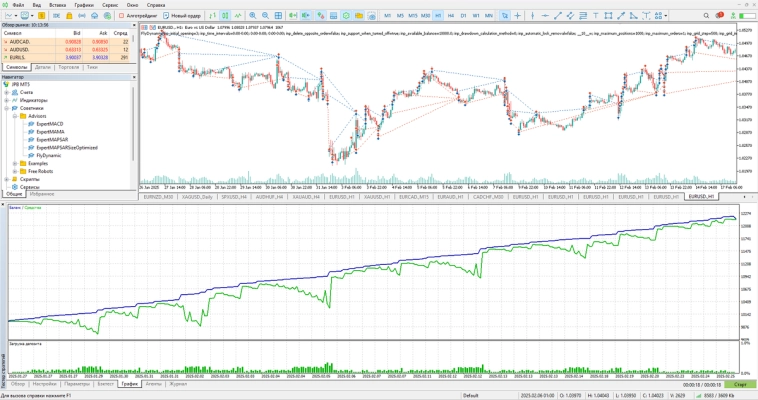Collapse the Advisors folder

(x=14, y=116)
